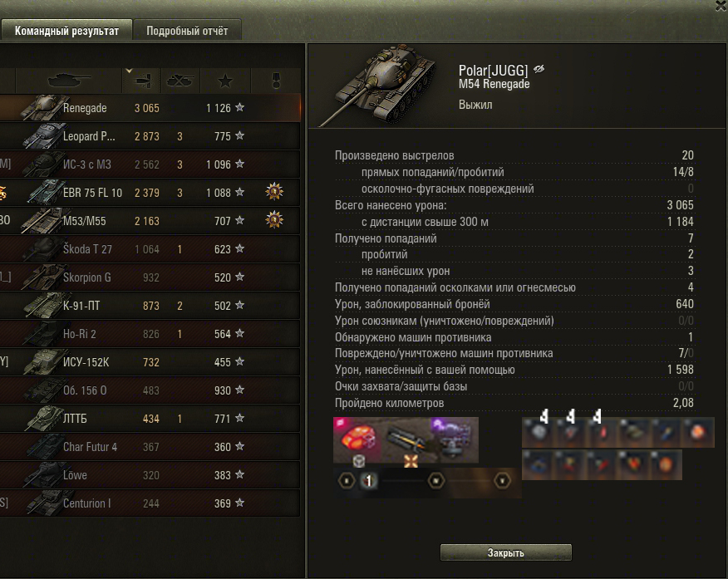Toggle the crossed-eye anonymizer icon next to Polar[JUGG]
728x579 pixels.
pyautogui.click(x=539, y=70)
